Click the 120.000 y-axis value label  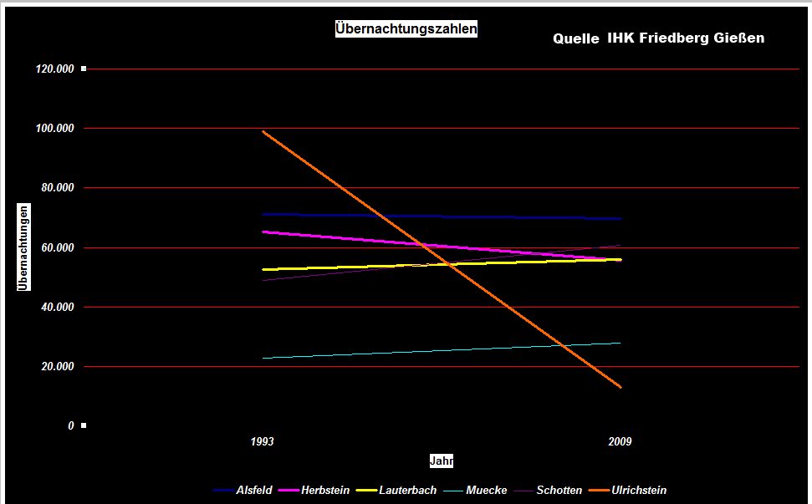coord(55,69)
